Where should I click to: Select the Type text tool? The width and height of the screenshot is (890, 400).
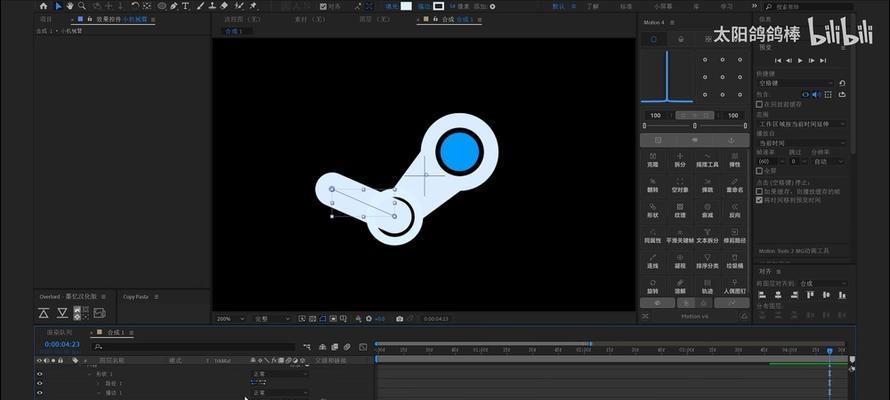pos(185,6)
